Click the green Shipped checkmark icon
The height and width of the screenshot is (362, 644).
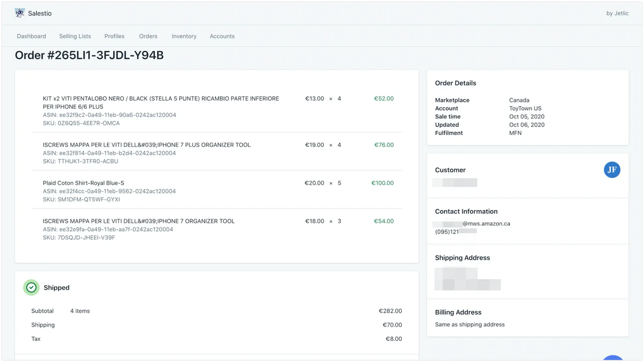click(31, 288)
